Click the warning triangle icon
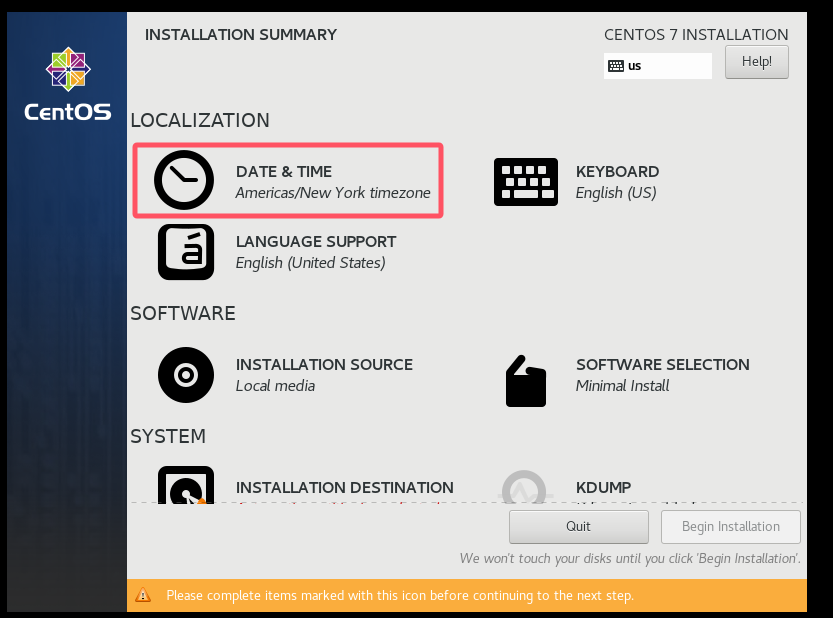The height and width of the screenshot is (618, 833). (x=143, y=595)
